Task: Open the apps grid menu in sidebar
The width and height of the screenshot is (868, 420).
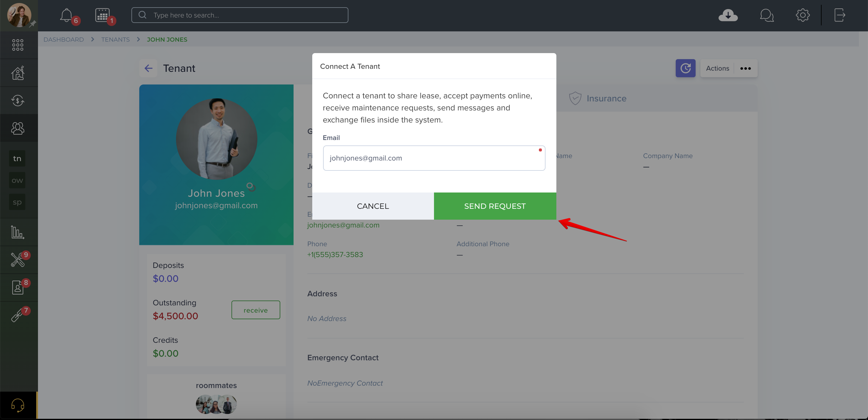Action: [18, 45]
